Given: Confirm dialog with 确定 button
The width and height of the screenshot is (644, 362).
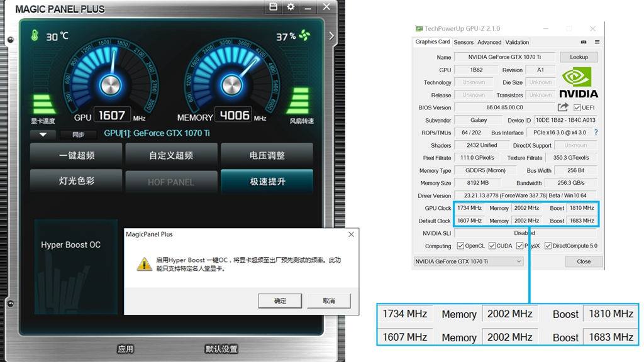Looking at the screenshot, I should pyautogui.click(x=280, y=301).
